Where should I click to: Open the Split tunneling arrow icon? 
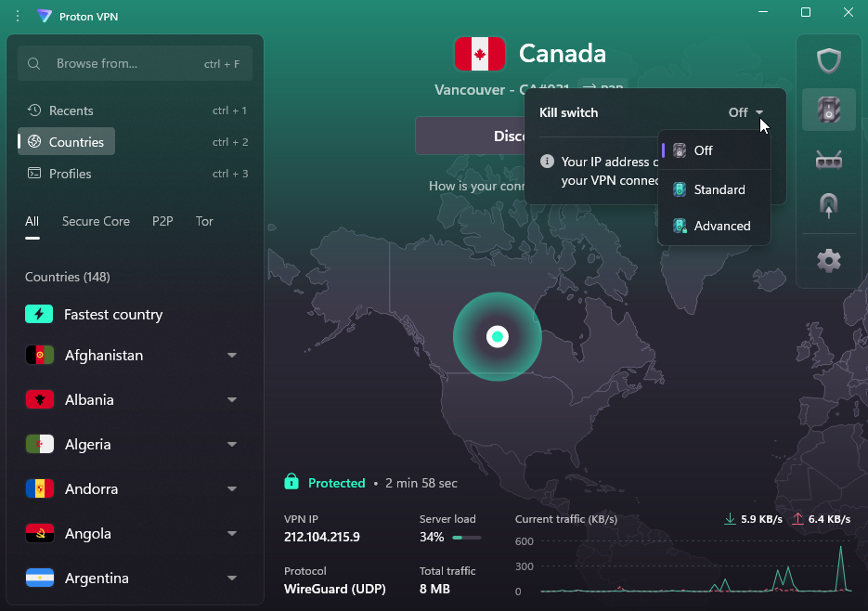coord(829,205)
